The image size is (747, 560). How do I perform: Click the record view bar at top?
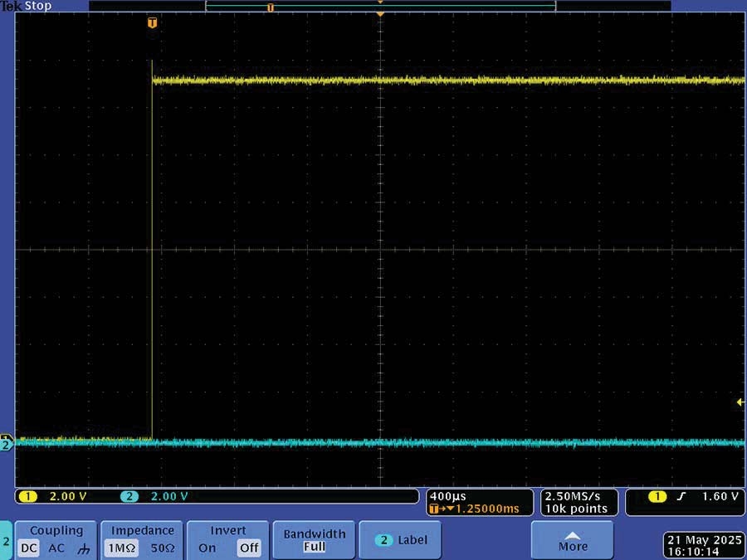380,6
